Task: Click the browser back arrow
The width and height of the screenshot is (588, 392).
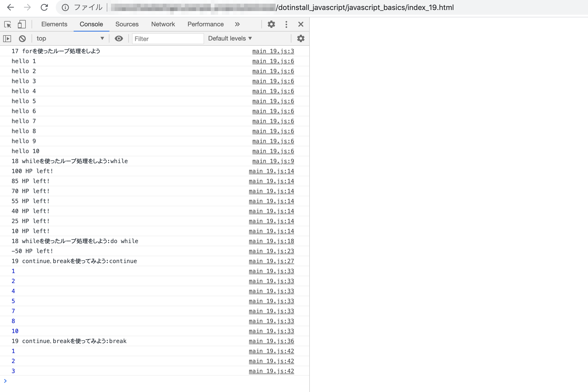Action: click(x=11, y=7)
